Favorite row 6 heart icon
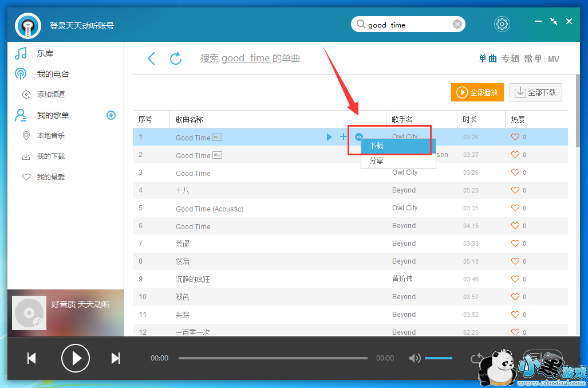This screenshot has height=388, width=588. coord(515,225)
